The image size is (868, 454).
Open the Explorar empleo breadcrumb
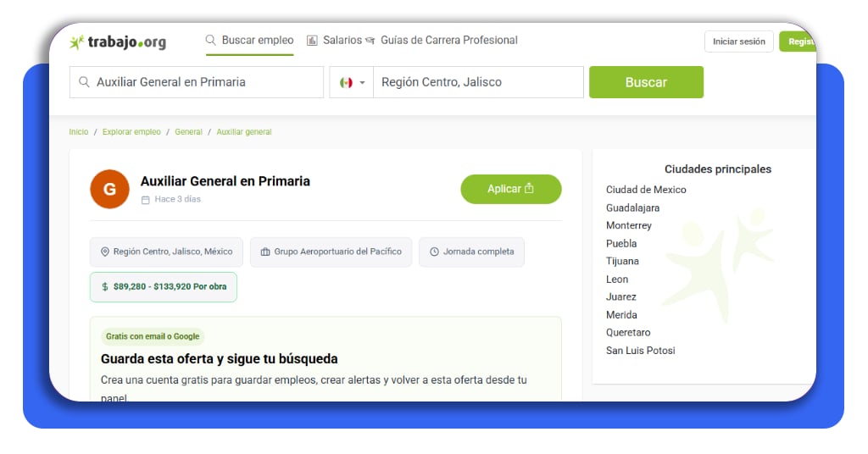click(x=131, y=132)
